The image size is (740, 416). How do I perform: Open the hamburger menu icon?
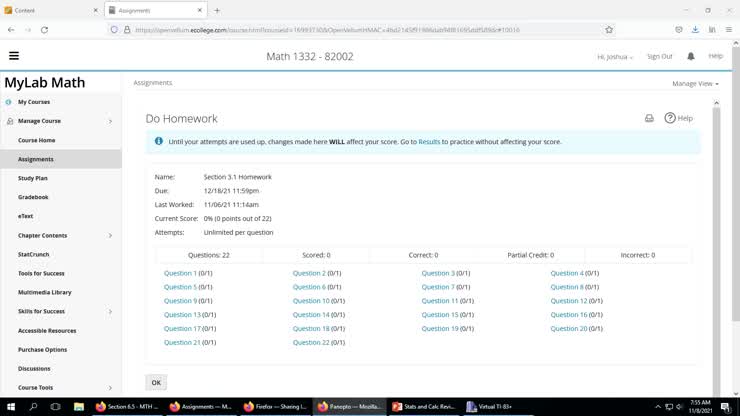tap(14, 56)
